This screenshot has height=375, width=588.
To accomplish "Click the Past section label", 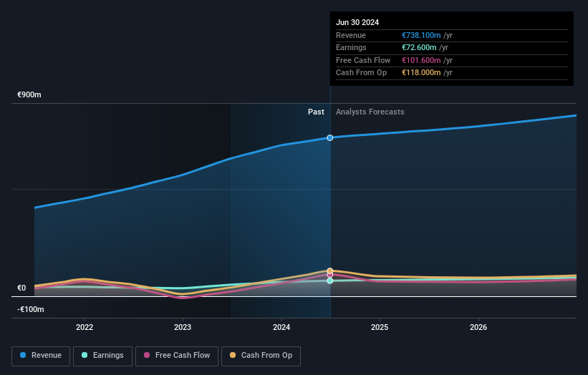I will [x=316, y=112].
